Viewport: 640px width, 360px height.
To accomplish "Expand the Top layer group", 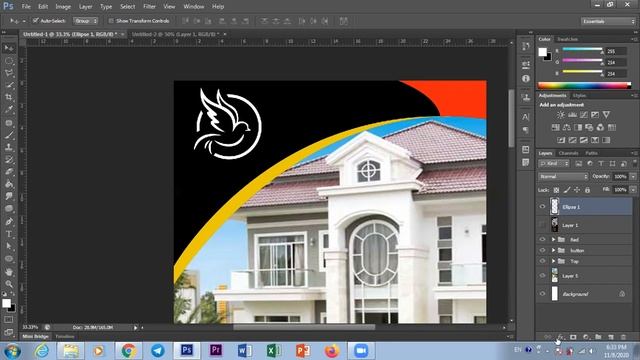I will point(553,261).
